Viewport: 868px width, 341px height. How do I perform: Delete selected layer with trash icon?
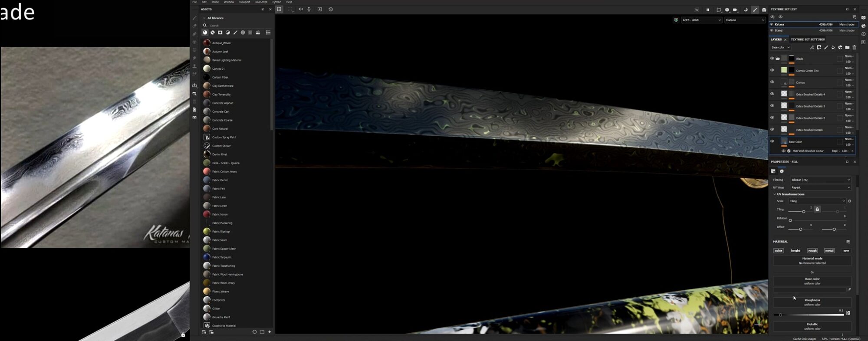coord(855,47)
